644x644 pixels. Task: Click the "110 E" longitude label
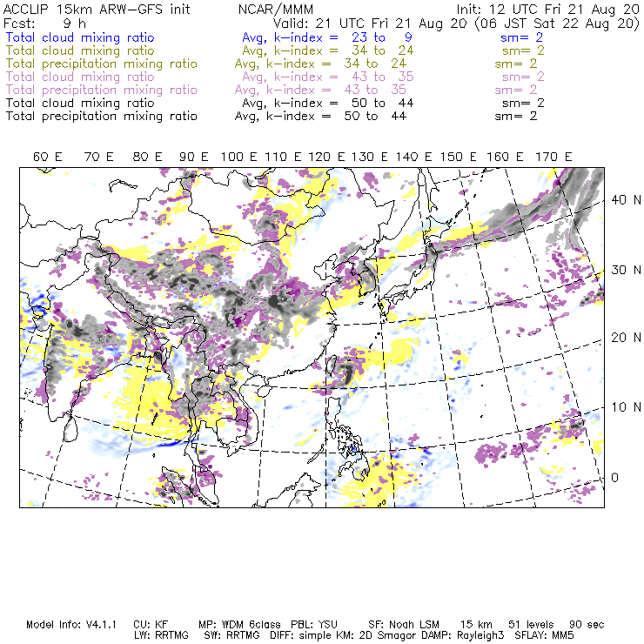283,157
